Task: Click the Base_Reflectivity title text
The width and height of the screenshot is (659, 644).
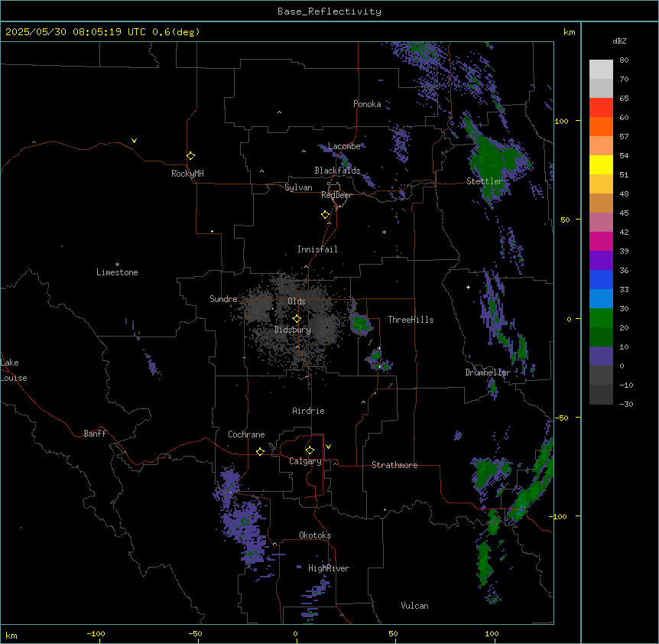Action: tap(329, 11)
